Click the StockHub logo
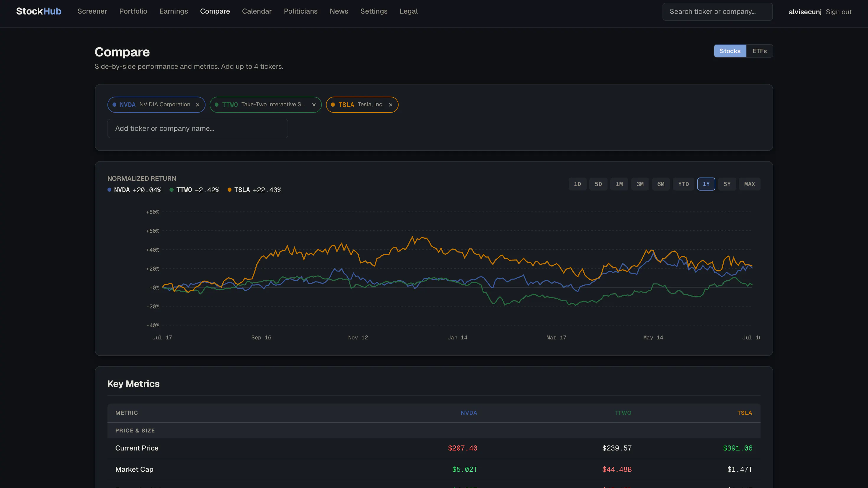Screen dimensions: 868x488 [39, 11]
